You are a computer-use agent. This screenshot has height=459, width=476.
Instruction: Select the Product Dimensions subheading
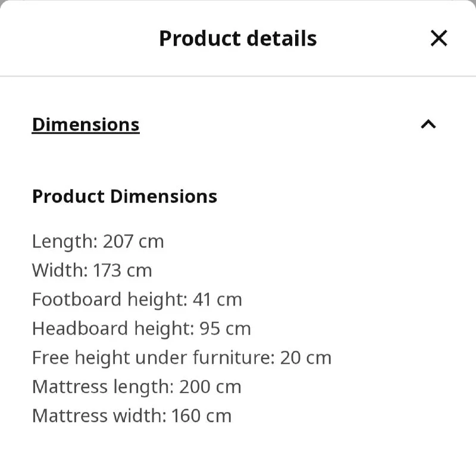(124, 196)
